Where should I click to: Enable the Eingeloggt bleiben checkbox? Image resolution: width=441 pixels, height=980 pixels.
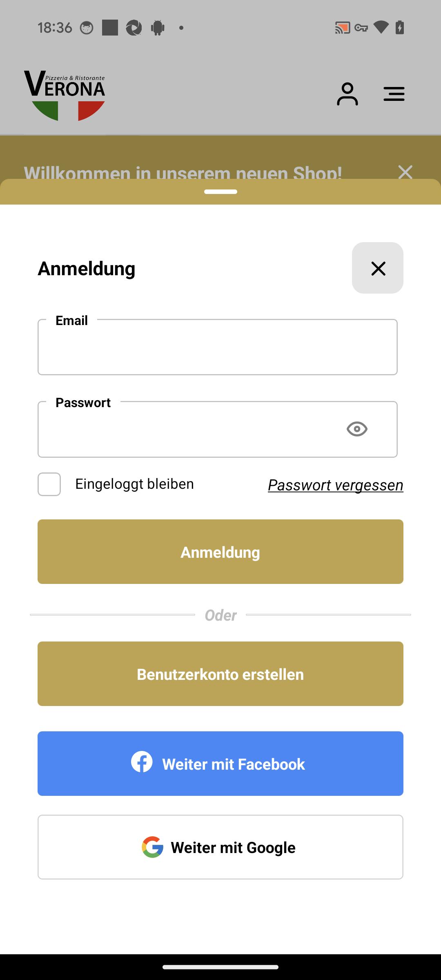(49, 484)
